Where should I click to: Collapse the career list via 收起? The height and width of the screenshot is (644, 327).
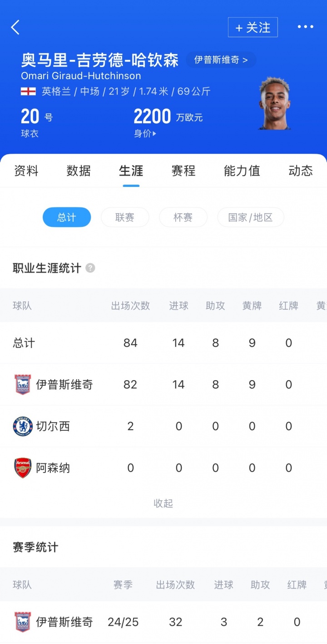[163, 503]
